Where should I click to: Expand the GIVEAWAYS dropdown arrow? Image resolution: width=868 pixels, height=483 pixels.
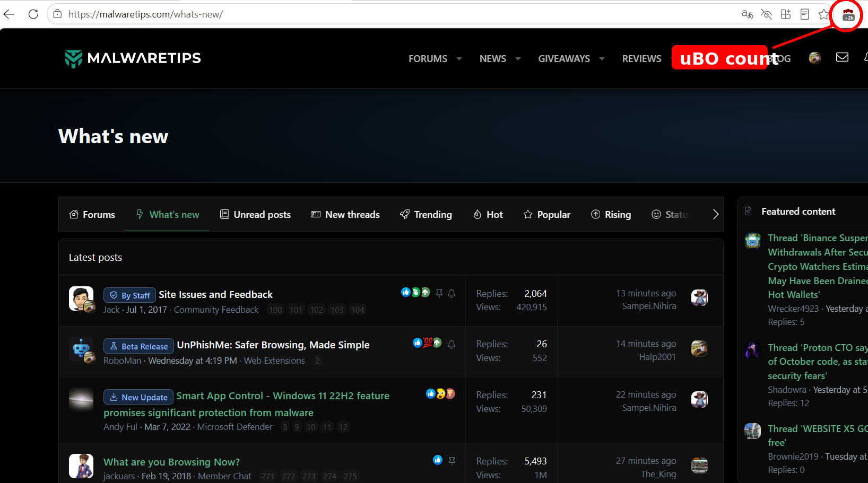click(x=602, y=58)
